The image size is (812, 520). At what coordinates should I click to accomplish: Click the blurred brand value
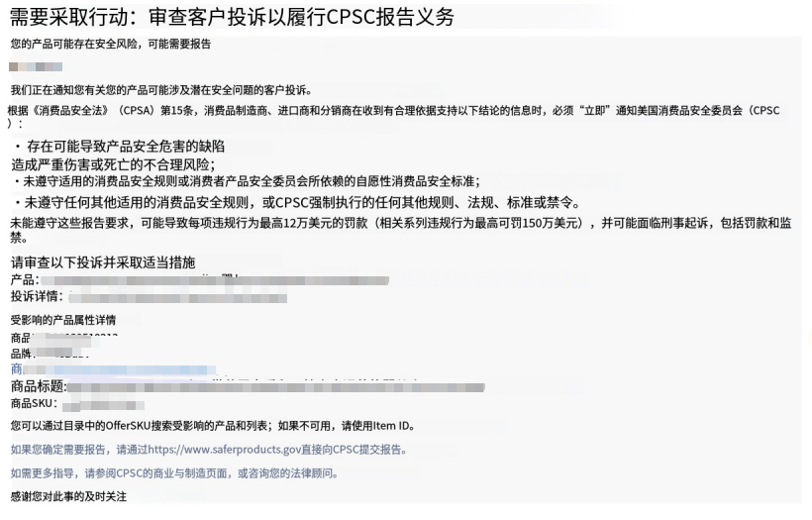tap(61, 354)
